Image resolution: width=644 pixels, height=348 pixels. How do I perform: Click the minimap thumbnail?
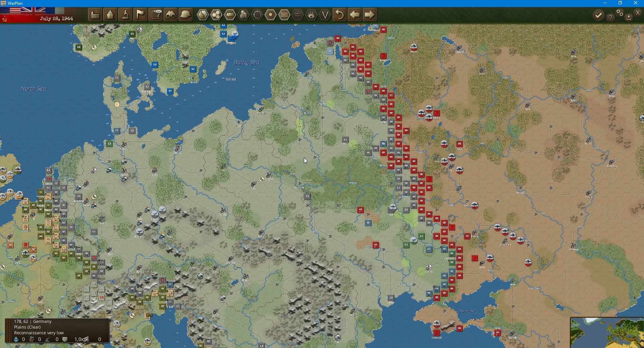pos(607,333)
